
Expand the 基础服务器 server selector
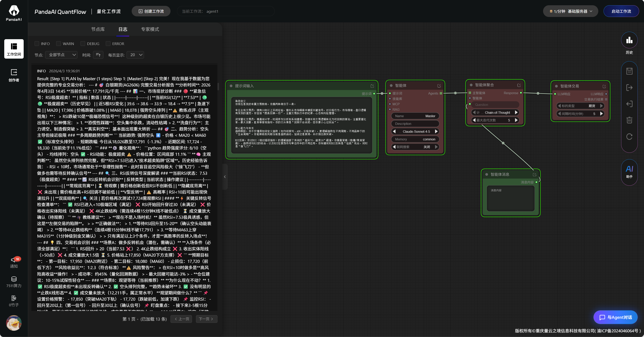pos(571,11)
